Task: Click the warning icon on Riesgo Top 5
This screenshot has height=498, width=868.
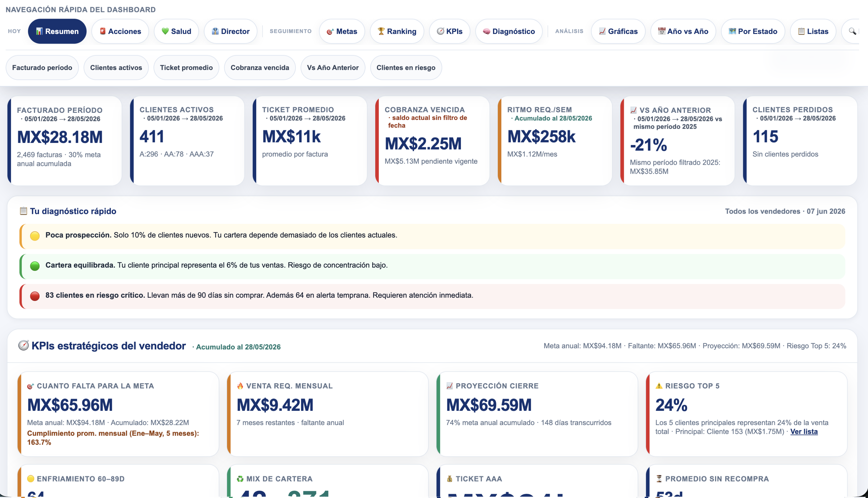Action: click(659, 386)
